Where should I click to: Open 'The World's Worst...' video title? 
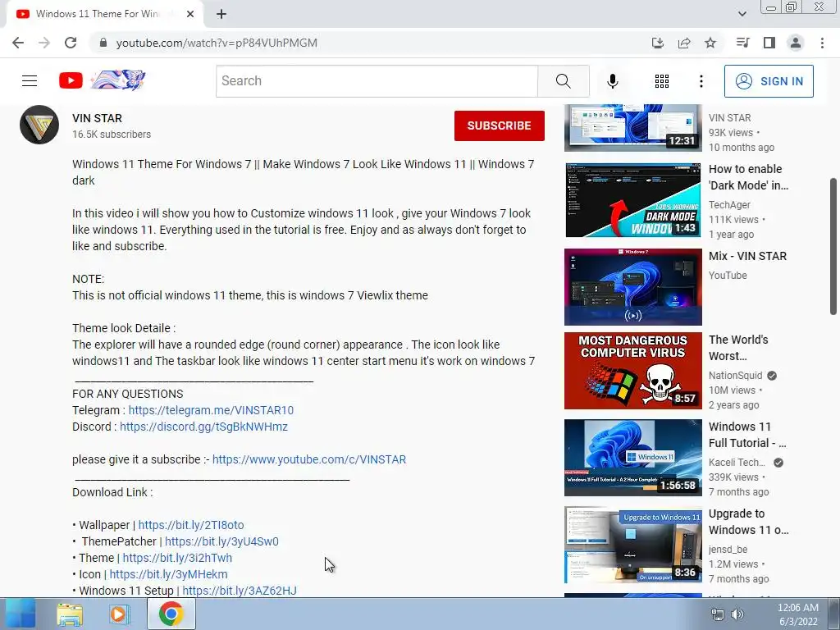point(738,348)
